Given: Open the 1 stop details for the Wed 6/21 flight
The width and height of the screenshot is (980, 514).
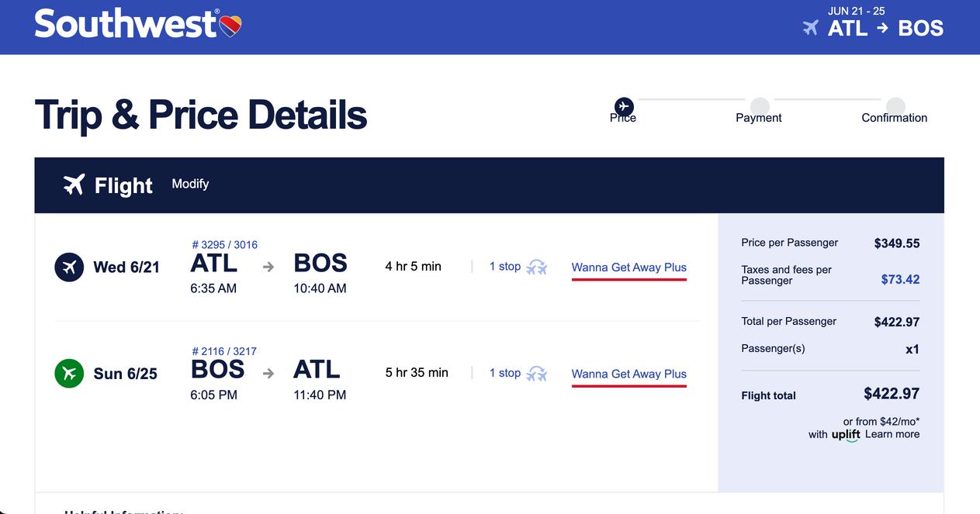Looking at the screenshot, I should click(504, 267).
